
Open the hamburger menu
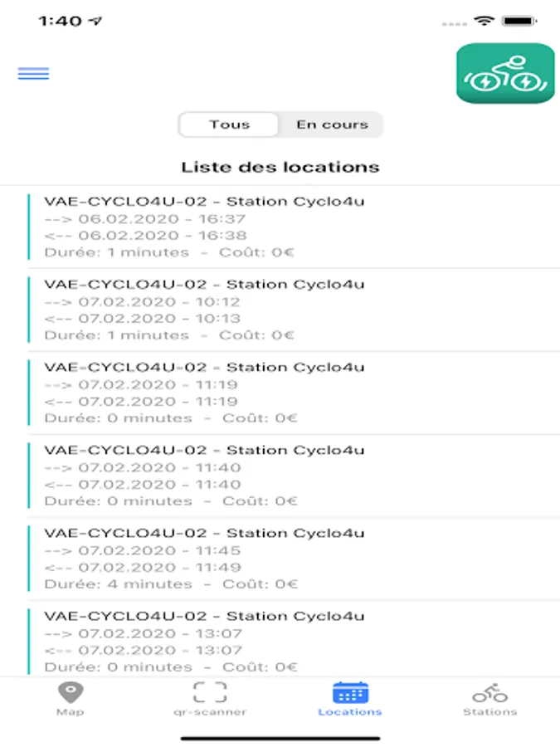pyautogui.click(x=33, y=73)
